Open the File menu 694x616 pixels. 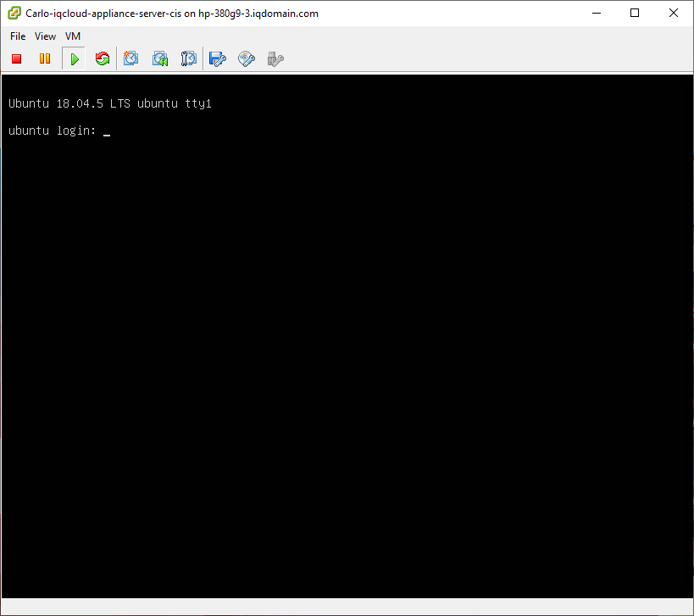pyautogui.click(x=18, y=36)
